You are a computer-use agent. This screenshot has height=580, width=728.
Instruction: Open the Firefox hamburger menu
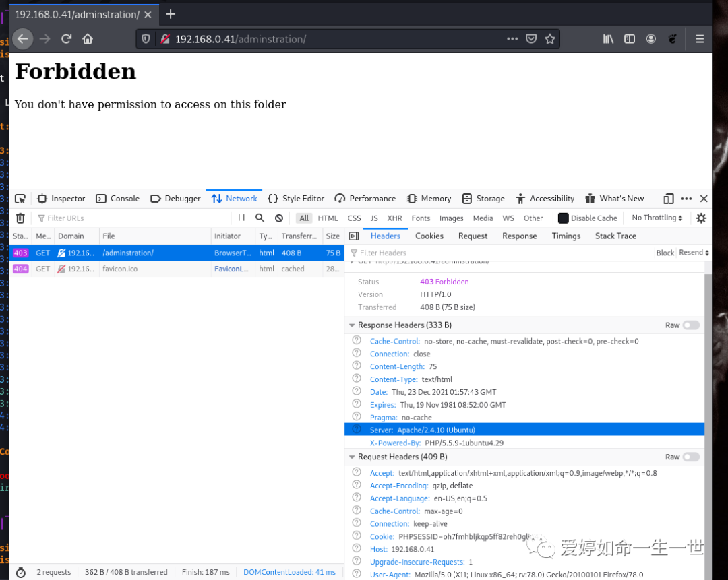pyautogui.click(x=700, y=39)
